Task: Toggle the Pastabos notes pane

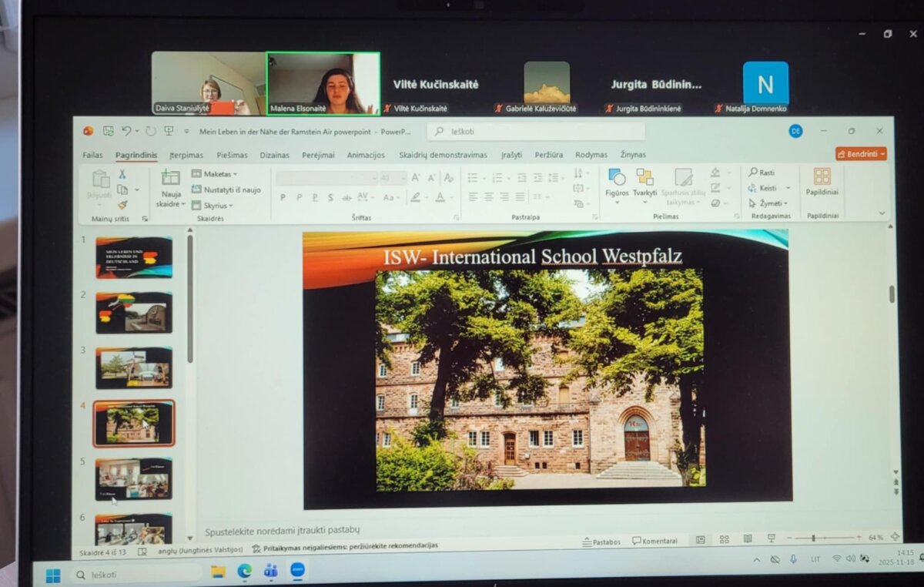Action: (x=601, y=542)
